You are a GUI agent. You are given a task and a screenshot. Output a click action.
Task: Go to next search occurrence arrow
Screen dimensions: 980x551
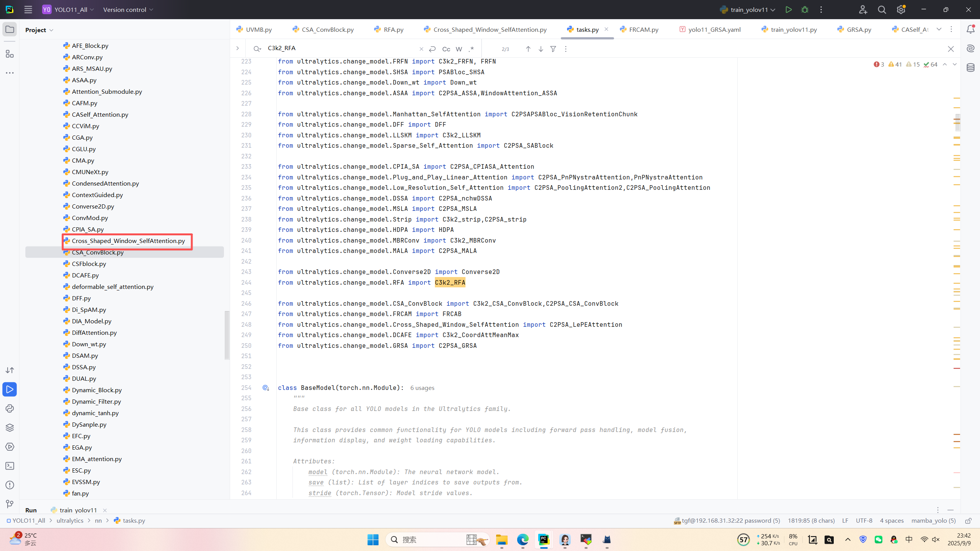click(x=541, y=49)
